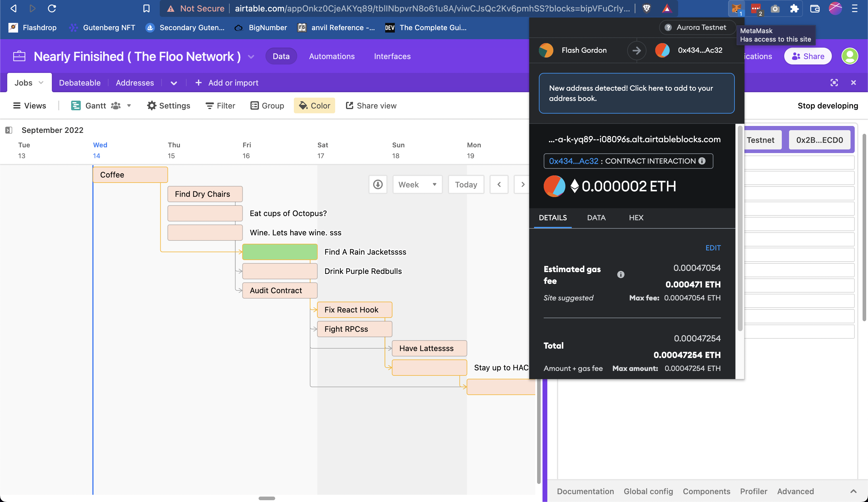Screen dimensions: 868x502
Task: Click EDIT to adjust the gas fee
Action: 713,248
